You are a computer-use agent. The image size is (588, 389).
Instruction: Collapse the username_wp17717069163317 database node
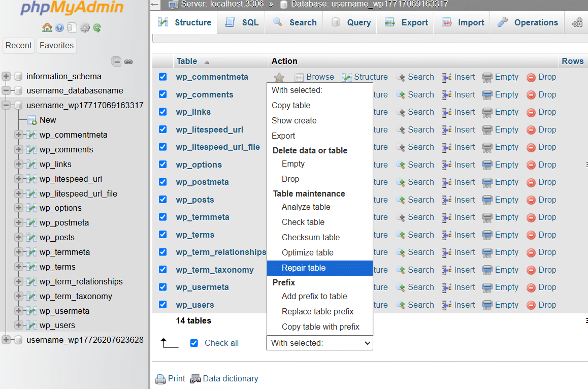coord(6,106)
